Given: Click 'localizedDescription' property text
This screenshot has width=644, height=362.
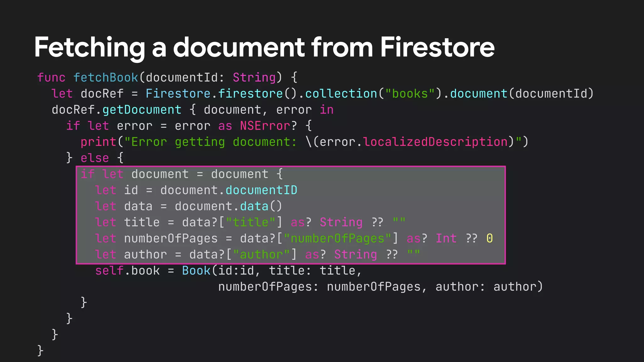Looking at the screenshot, I should 435,142.
